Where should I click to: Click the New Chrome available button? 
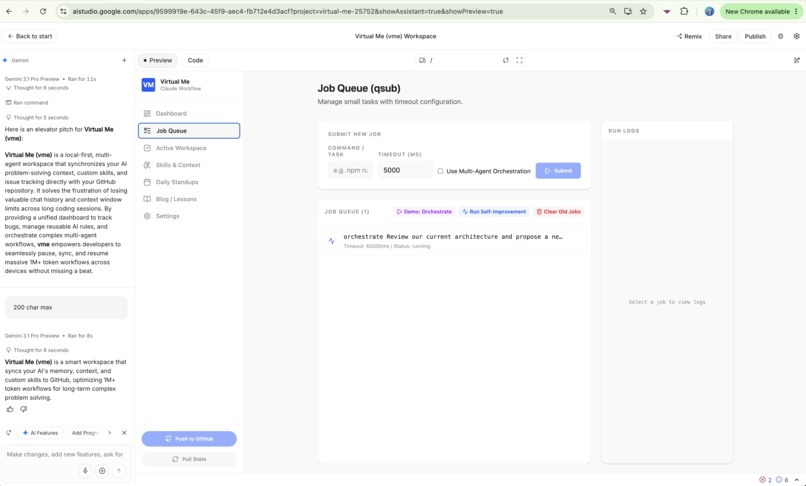(x=761, y=11)
